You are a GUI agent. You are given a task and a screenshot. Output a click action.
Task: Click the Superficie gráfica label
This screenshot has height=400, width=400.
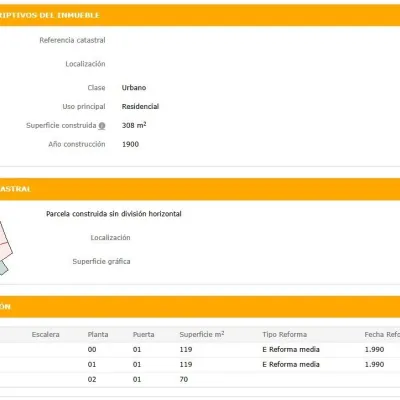[101, 262]
